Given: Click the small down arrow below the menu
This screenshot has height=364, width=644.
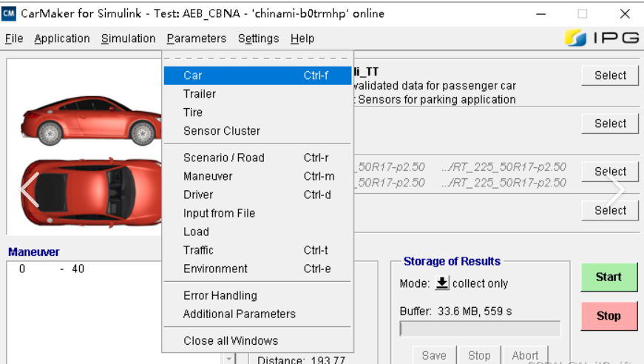Looking at the screenshot, I should (228, 359).
